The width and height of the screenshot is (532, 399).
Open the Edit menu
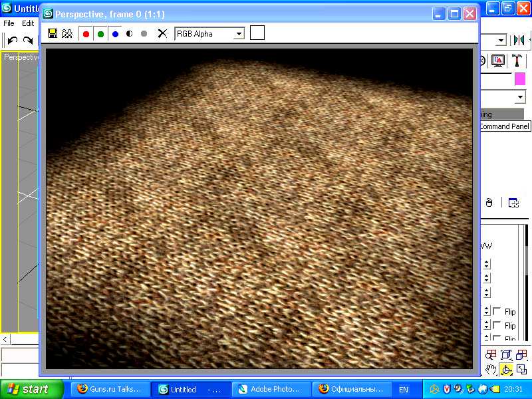[28, 23]
